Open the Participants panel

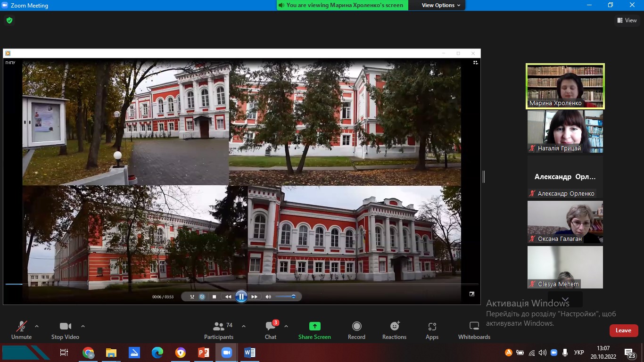click(x=219, y=330)
